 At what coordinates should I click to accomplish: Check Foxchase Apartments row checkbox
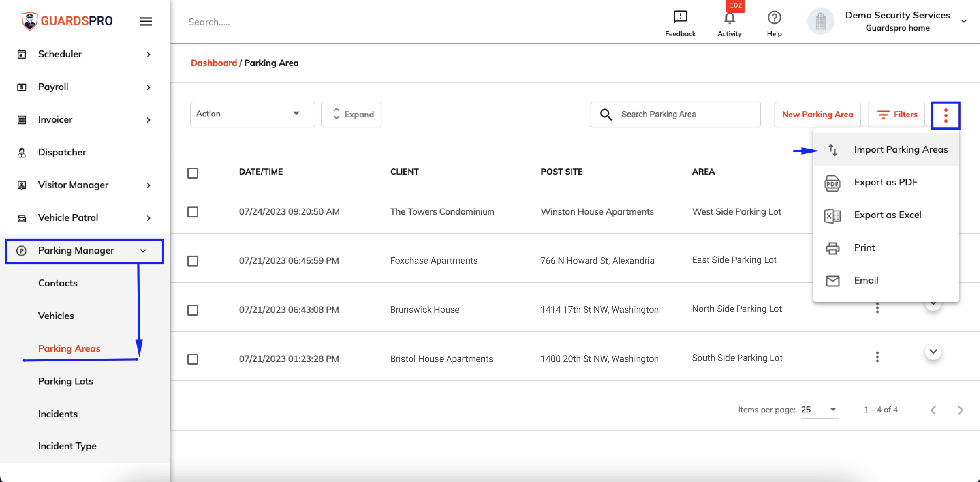tap(193, 261)
